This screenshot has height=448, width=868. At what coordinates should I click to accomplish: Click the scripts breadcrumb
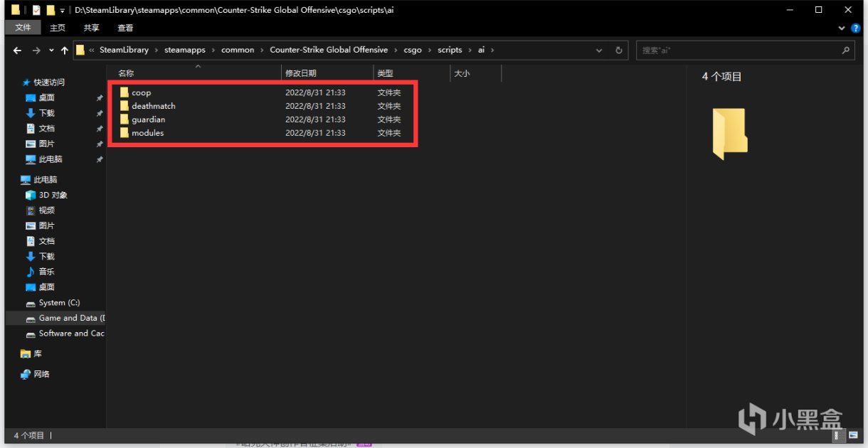pos(450,50)
